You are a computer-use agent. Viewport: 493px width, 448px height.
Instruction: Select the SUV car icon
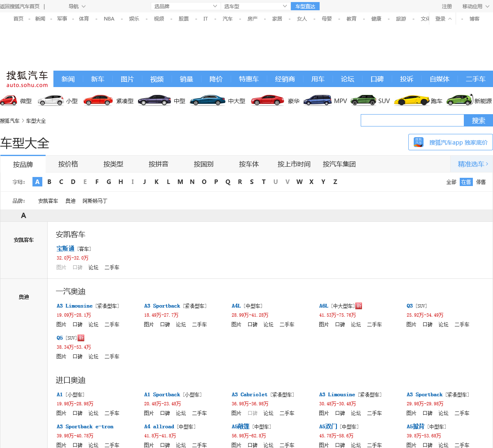363,100
